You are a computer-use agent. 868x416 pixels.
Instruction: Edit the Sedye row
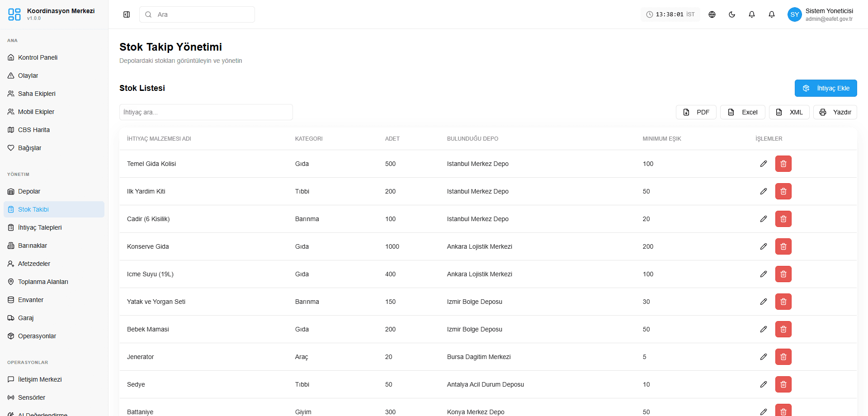(764, 384)
